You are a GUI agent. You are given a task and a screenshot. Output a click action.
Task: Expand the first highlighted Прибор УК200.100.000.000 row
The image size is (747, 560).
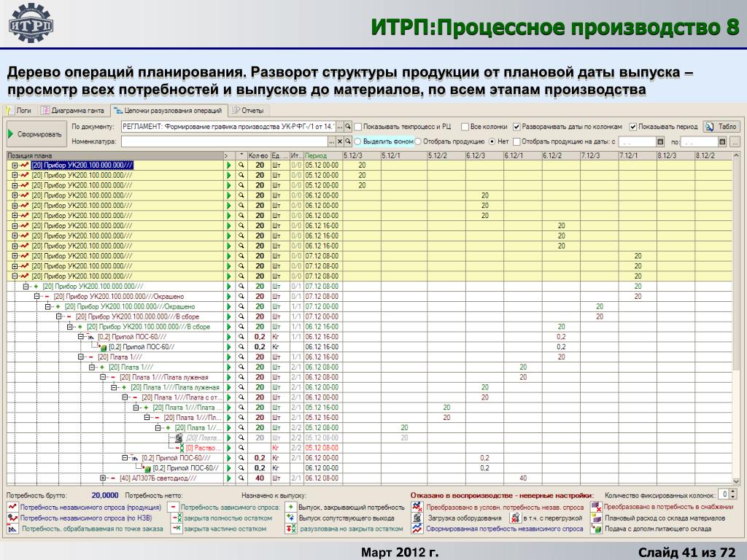(15, 166)
